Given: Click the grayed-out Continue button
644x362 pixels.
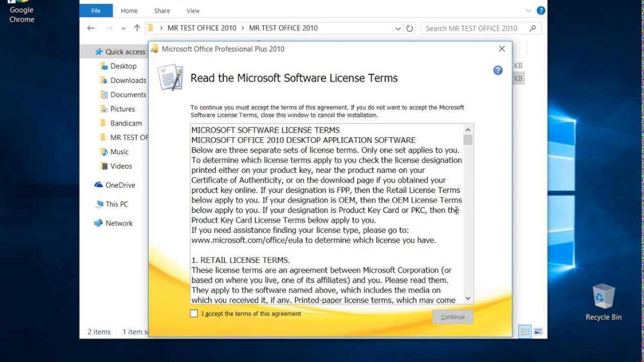Looking at the screenshot, I should coord(453,317).
